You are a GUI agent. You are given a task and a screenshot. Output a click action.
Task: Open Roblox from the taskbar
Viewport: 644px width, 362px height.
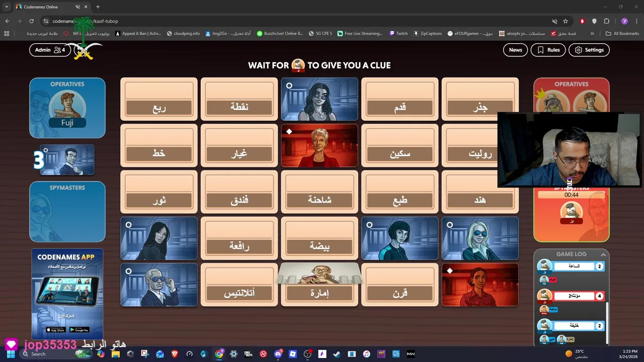292,354
